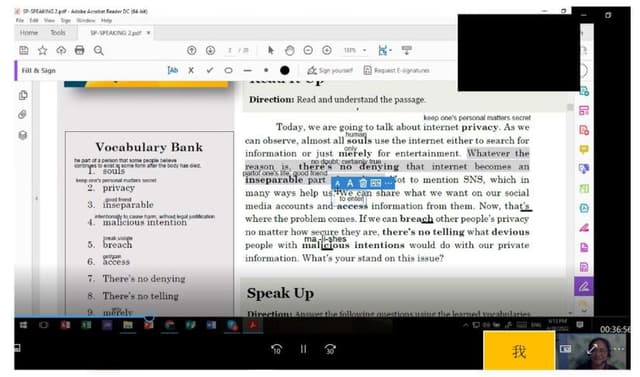Image resolution: width=640 pixels, height=377 pixels.
Task: Open the View menu
Action: click(49, 20)
